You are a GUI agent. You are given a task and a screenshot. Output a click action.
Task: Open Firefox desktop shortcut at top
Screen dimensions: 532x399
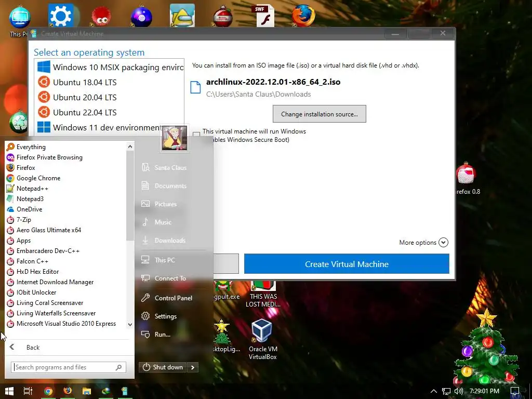click(x=303, y=16)
